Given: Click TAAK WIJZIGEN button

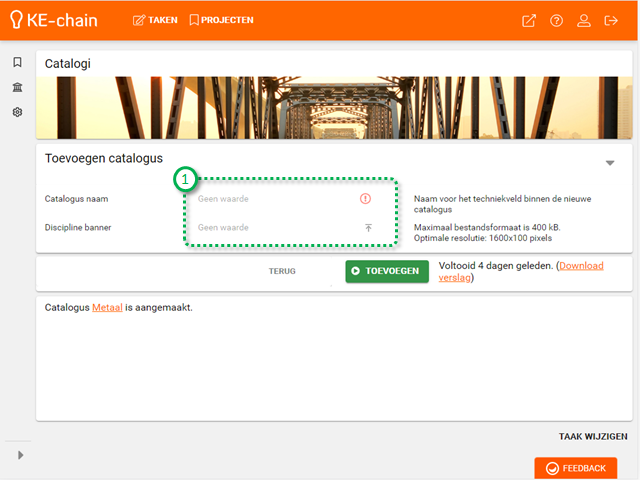Looking at the screenshot, I should 593,436.
